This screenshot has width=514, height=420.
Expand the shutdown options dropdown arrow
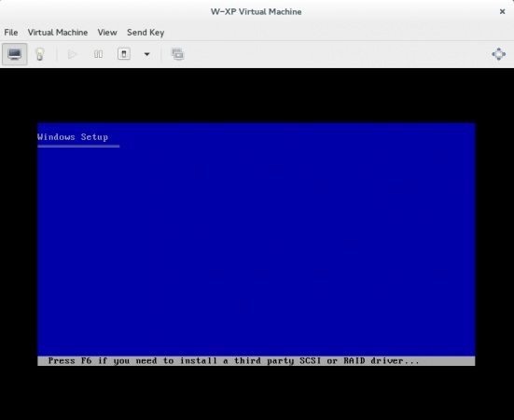coord(147,54)
